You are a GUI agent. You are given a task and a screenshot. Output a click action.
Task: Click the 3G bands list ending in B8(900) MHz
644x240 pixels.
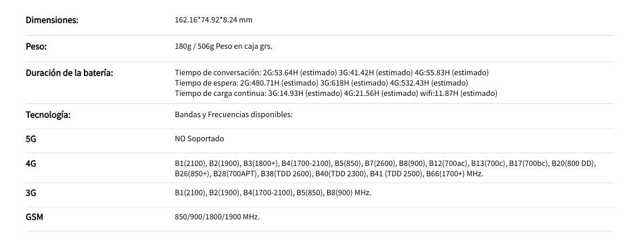point(273,192)
